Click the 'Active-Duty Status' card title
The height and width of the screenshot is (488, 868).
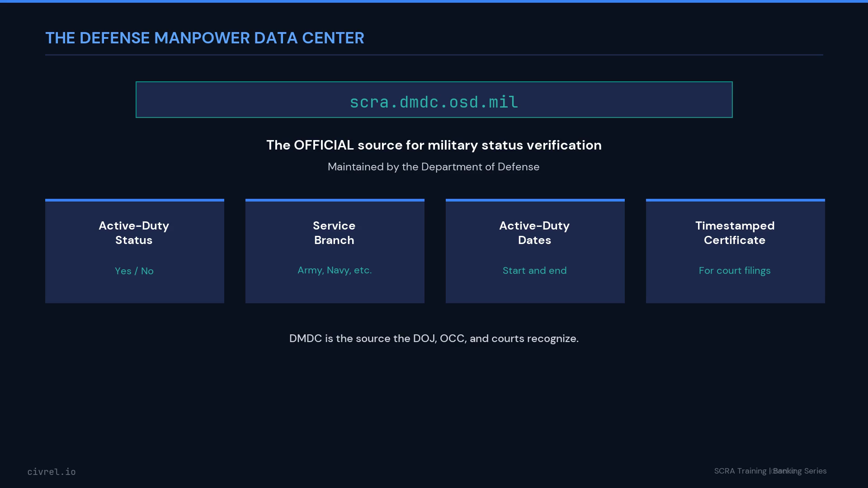(134, 233)
